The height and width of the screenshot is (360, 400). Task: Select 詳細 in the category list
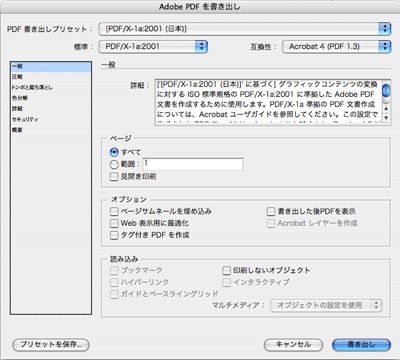pos(51,109)
